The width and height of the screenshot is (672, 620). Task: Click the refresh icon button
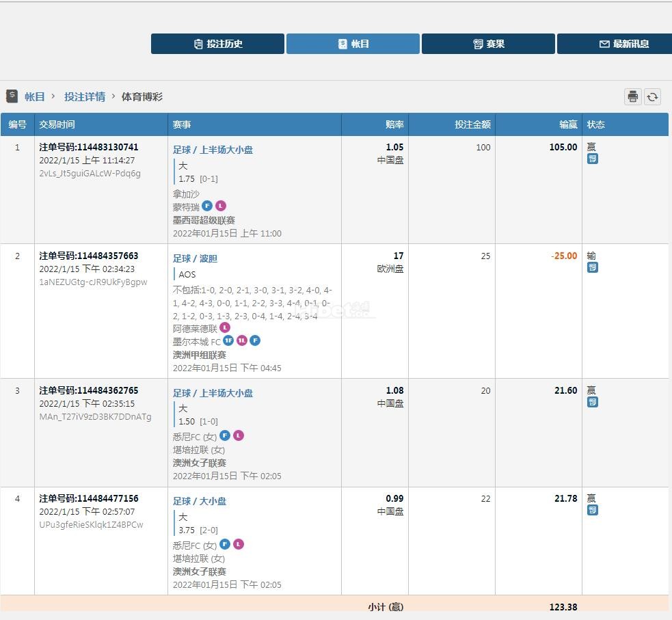click(x=652, y=97)
